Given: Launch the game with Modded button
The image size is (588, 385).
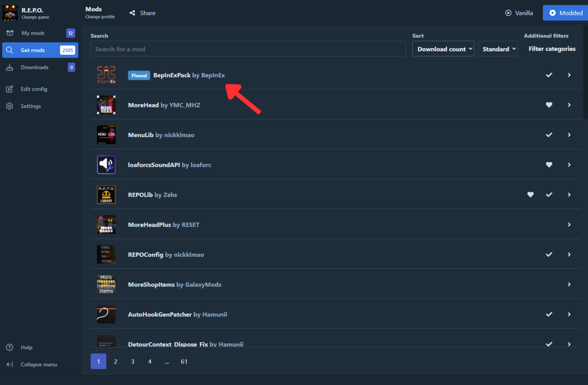Looking at the screenshot, I should point(565,13).
